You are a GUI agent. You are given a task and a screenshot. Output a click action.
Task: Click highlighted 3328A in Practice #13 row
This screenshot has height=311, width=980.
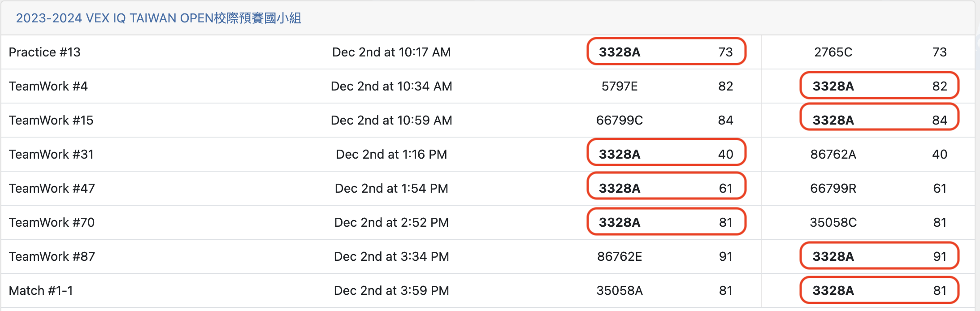tap(620, 52)
